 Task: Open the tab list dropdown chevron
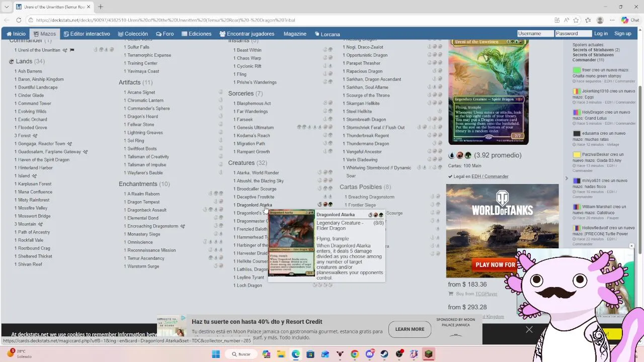click(7, 7)
